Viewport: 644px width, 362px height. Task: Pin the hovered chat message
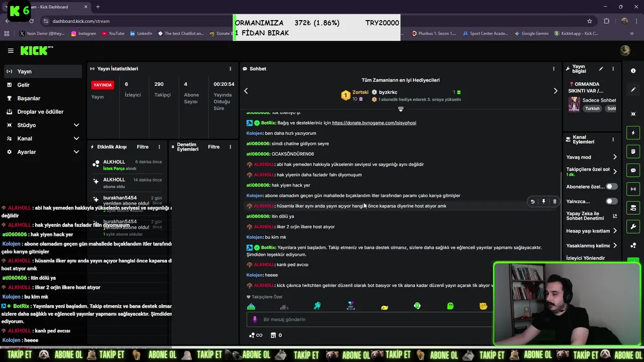543,202
